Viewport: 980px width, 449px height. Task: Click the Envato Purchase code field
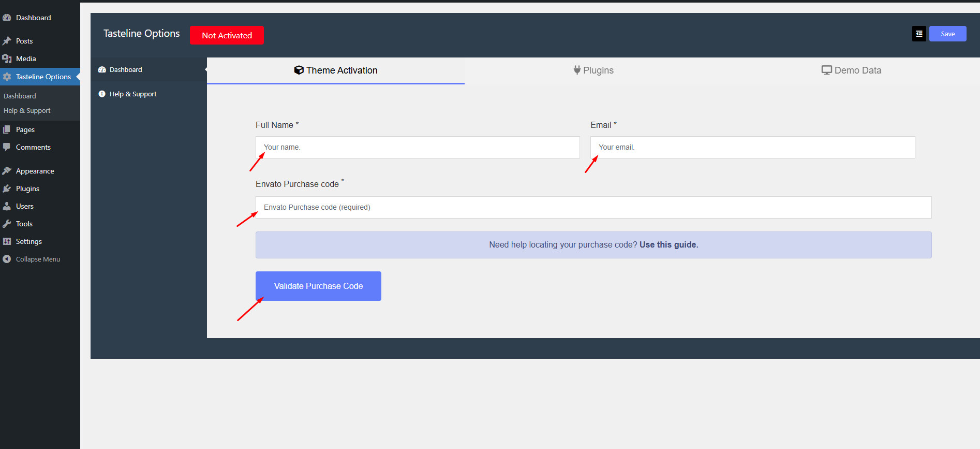click(593, 207)
